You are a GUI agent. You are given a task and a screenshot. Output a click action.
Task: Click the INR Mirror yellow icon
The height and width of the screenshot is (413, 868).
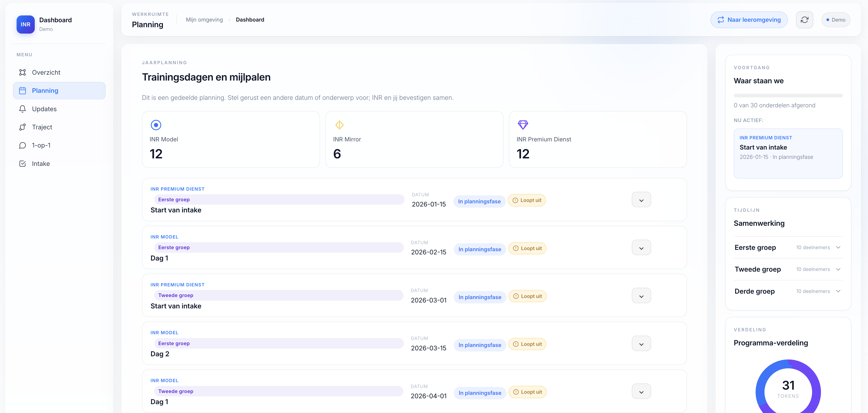point(339,125)
